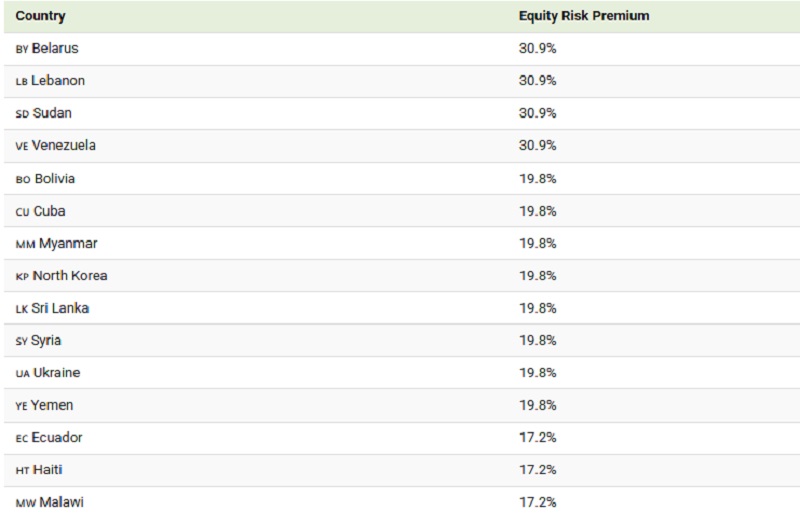800x524 pixels.
Task: Select the Syria country name
Action: [46, 341]
